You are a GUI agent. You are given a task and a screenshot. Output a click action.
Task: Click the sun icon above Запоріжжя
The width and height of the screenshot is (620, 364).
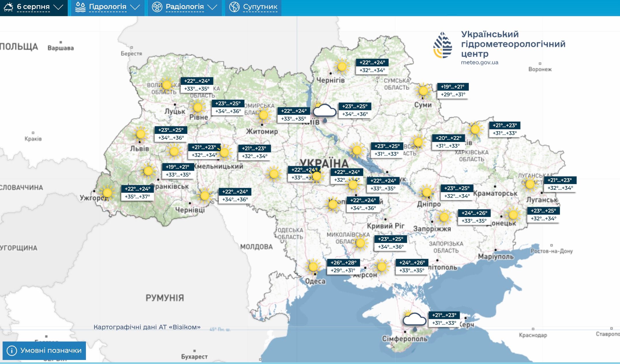(444, 217)
